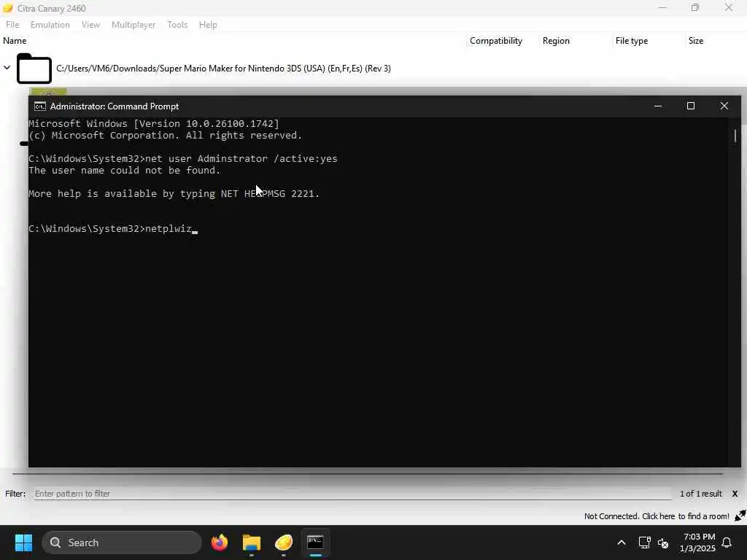Open the File menu in Citra
The image size is (747, 560).
tap(12, 25)
